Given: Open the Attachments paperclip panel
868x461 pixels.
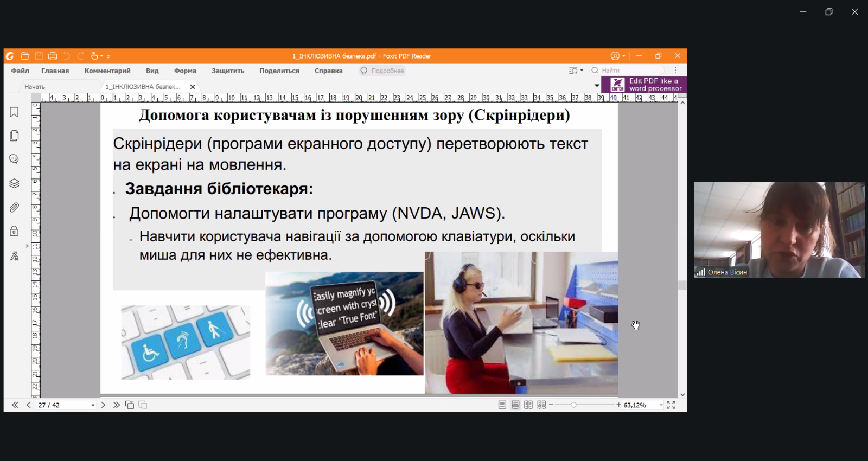Looking at the screenshot, I should click(x=14, y=207).
